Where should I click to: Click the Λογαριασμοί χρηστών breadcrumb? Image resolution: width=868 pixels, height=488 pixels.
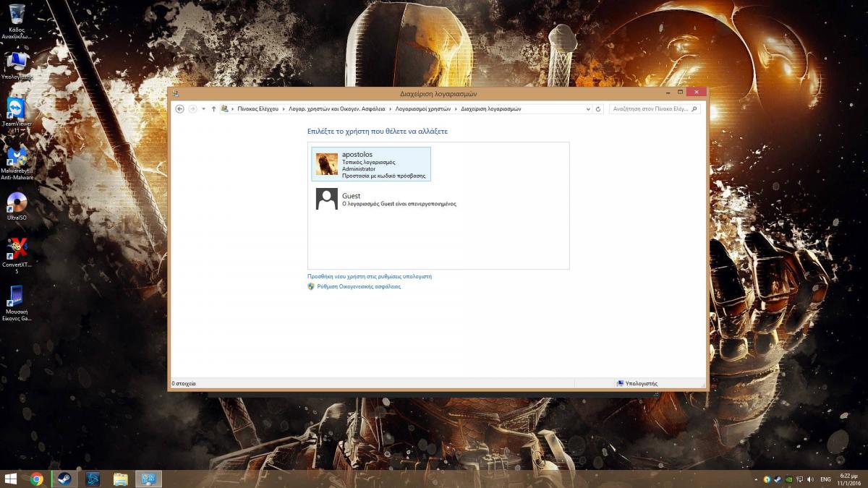422,109
